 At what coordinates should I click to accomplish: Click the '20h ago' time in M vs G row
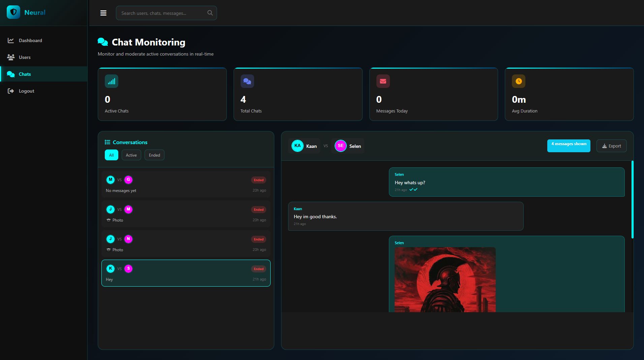(x=259, y=191)
